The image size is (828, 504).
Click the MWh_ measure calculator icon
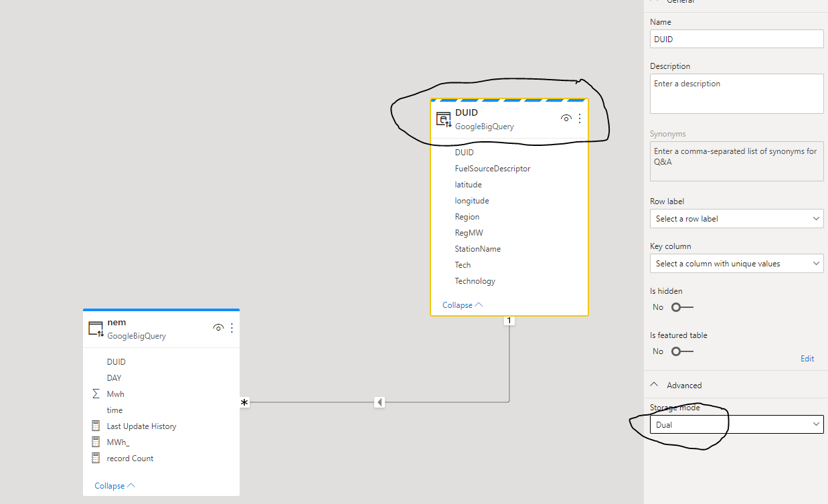click(95, 442)
